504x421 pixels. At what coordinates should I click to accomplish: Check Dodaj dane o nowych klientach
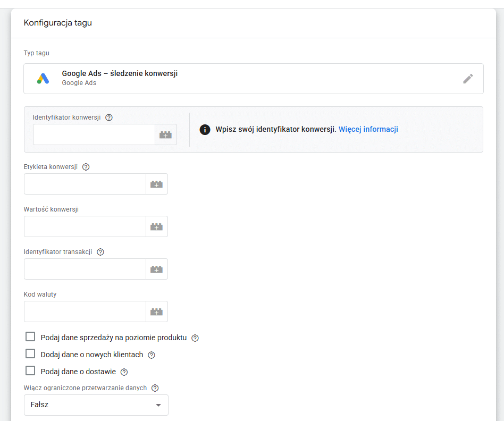pyautogui.click(x=30, y=354)
